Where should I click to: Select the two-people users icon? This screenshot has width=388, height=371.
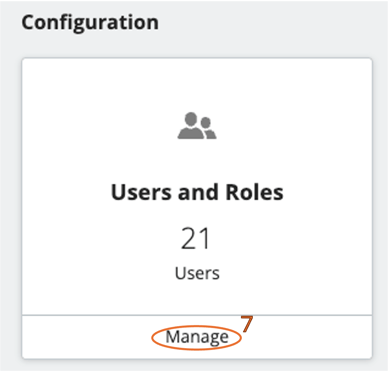pyautogui.click(x=197, y=126)
